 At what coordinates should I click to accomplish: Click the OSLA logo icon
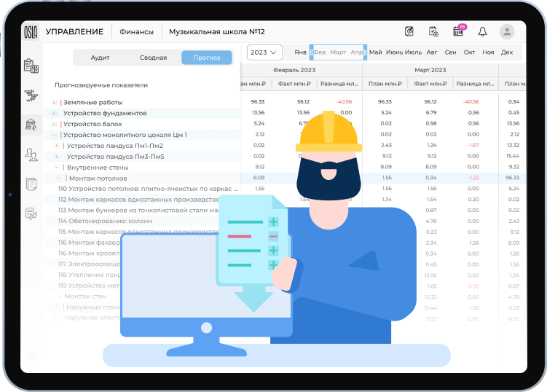[x=31, y=32]
